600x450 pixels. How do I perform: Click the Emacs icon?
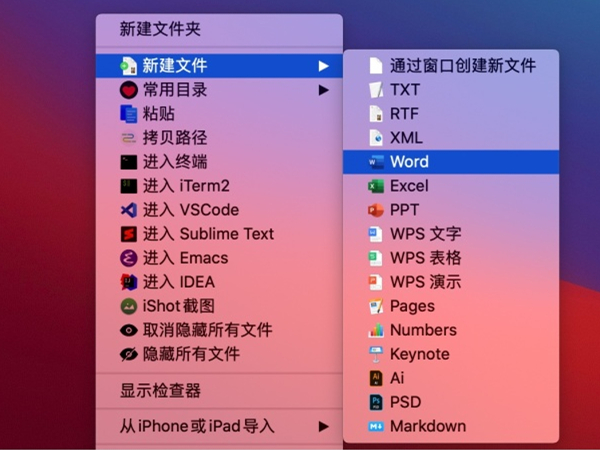tap(128, 258)
